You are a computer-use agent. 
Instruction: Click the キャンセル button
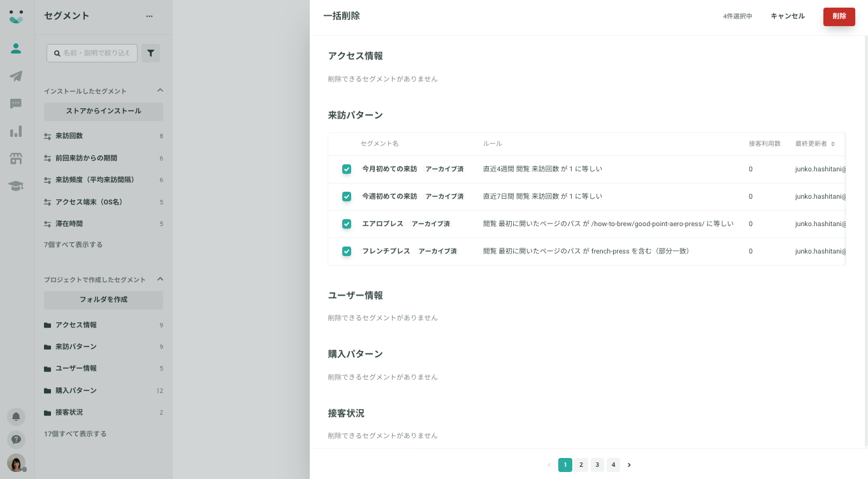(788, 17)
